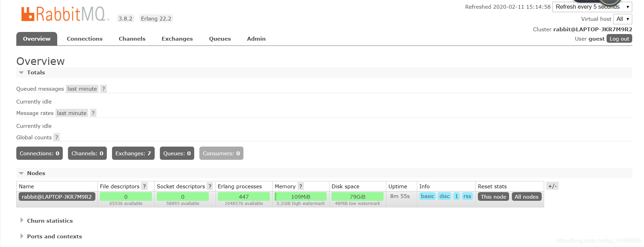This screenshot has height=247, width=644.
Task: Open Exchanges: 7 global count
Action: click(133, 153)
